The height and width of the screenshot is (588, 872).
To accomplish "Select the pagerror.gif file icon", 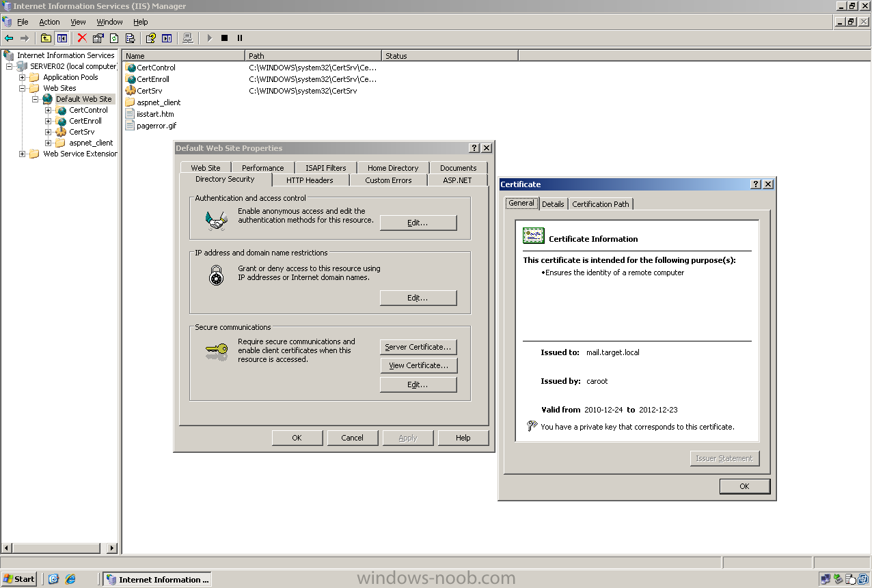I will [131, 126].
